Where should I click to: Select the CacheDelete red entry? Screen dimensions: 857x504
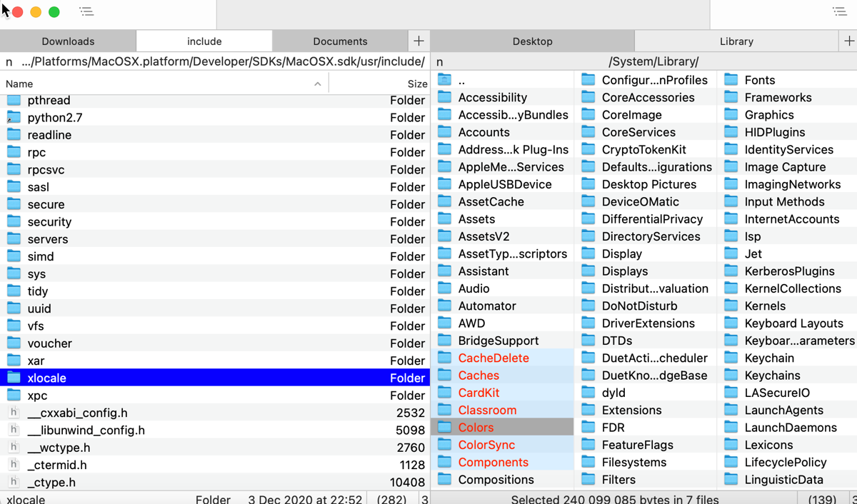(493, 358)
